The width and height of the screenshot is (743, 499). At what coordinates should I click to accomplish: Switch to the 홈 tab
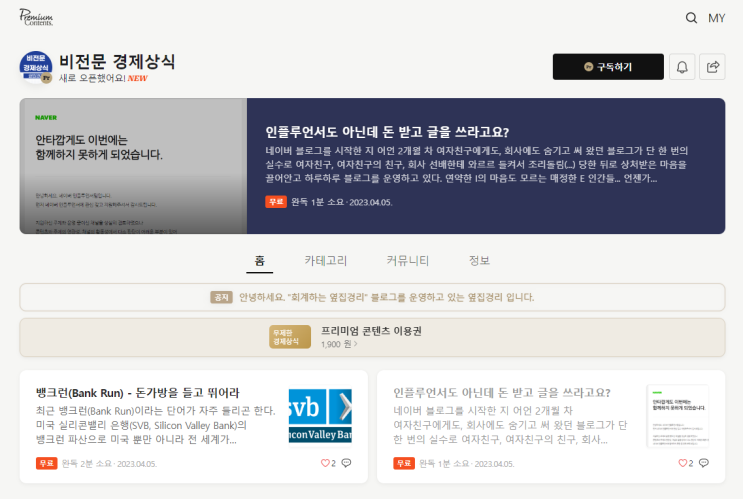[x=260, y=261]
